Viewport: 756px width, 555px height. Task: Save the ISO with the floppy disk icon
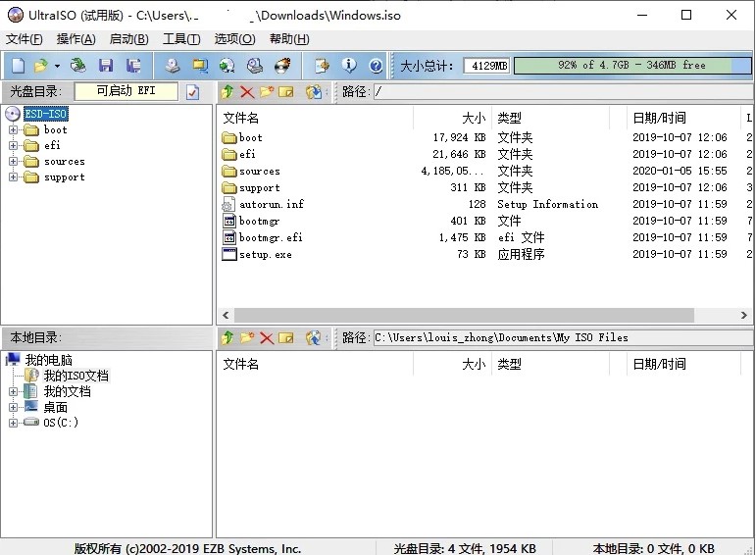coord(106,66)
